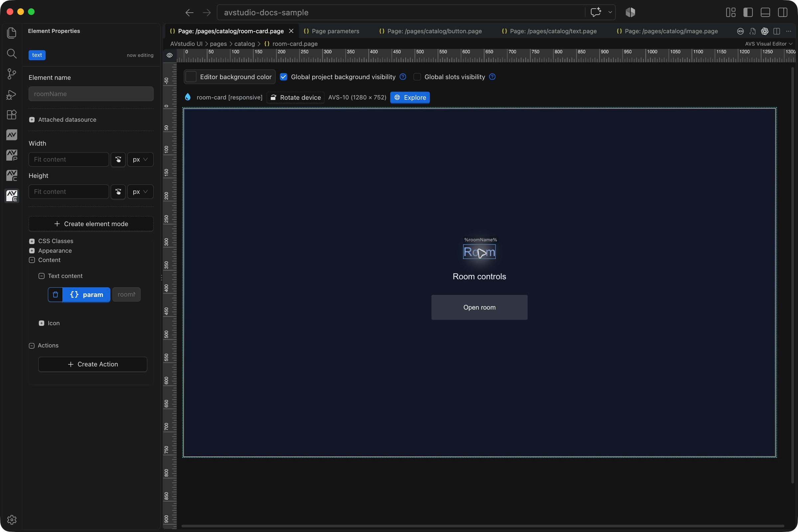Open the AV-C panel icon in sidebar
Image resolution: width=798 pixels, height=532 pixels.
[x=12, y=176]
